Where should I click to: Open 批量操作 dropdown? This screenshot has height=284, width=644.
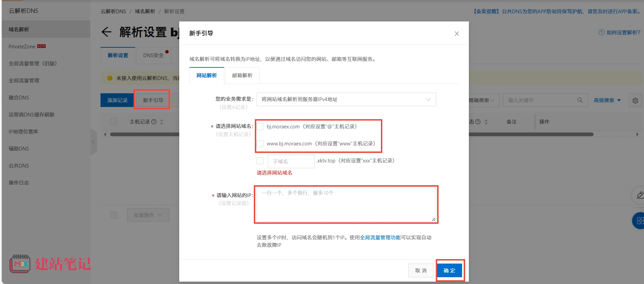coord(148,215)
